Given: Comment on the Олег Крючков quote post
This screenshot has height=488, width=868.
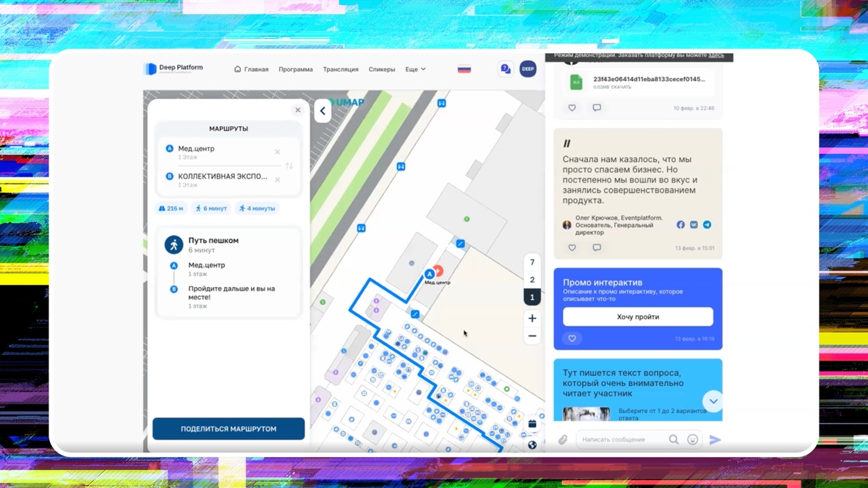Looking at the screenshot, I should [x=597, y=247].
